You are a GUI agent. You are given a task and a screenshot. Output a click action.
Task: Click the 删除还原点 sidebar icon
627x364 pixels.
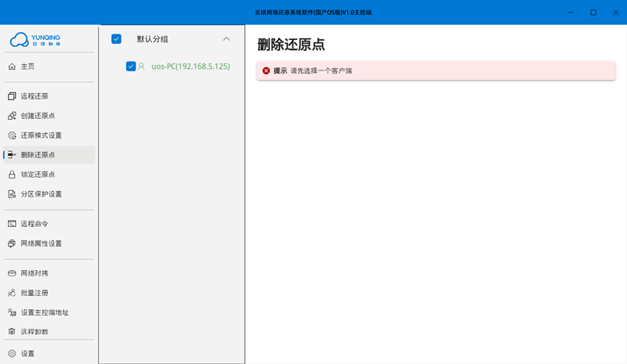[x=12, y=155]
